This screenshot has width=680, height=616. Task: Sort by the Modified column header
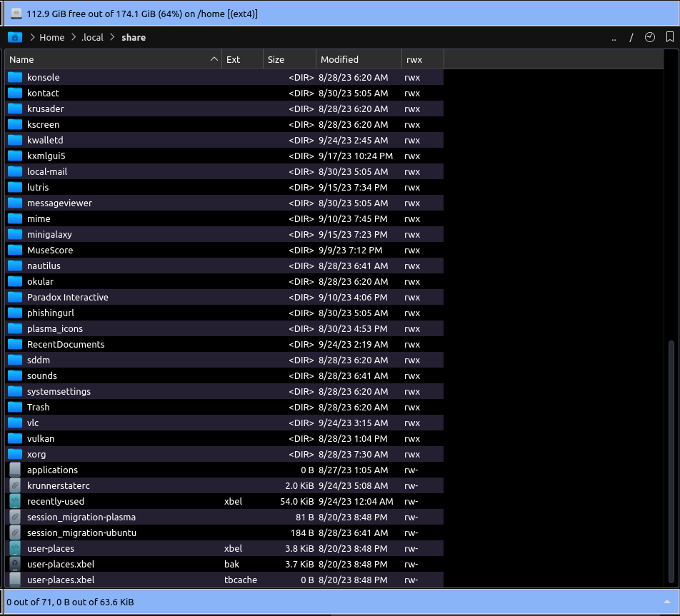coord(359,59)
